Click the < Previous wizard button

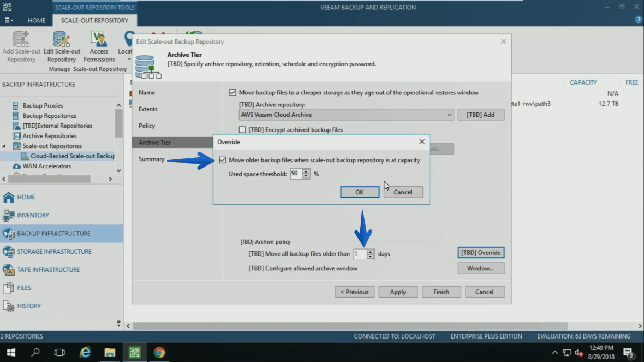tap(354, 292)
